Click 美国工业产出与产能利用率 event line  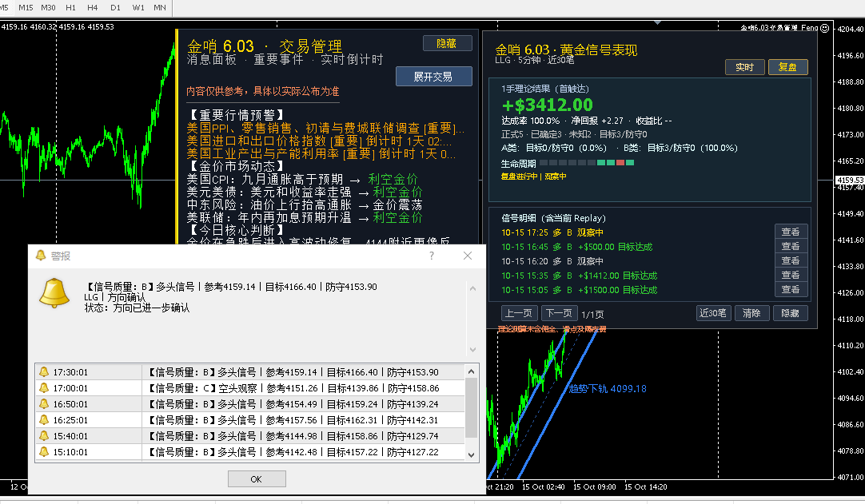321,154
